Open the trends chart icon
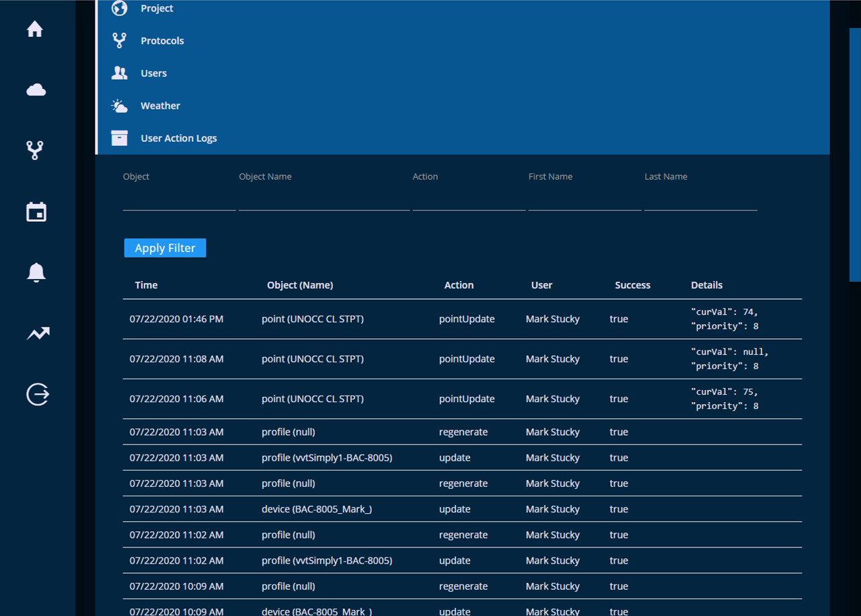This screenshot has width=861, height=616. click(38, 333)
